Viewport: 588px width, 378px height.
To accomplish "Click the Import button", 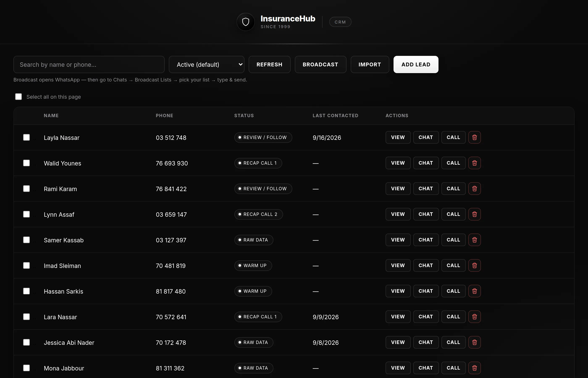I will pyautogui.click(x=370, y=64).
